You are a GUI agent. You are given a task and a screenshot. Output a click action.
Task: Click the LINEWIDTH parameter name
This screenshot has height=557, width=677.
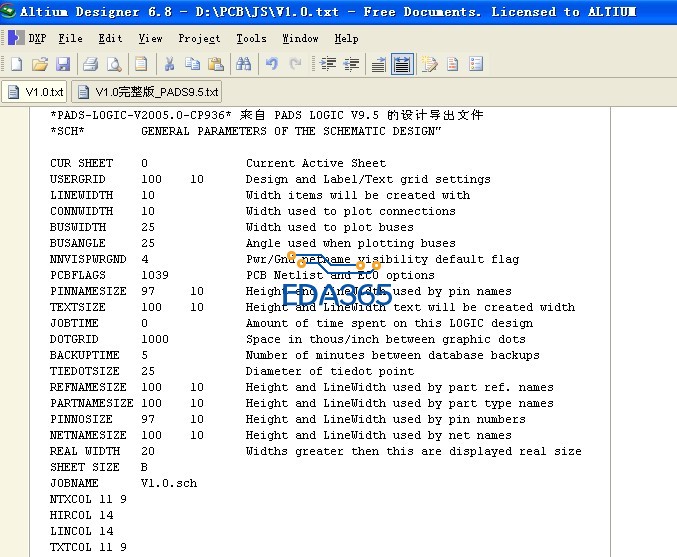tap(82, 195)
